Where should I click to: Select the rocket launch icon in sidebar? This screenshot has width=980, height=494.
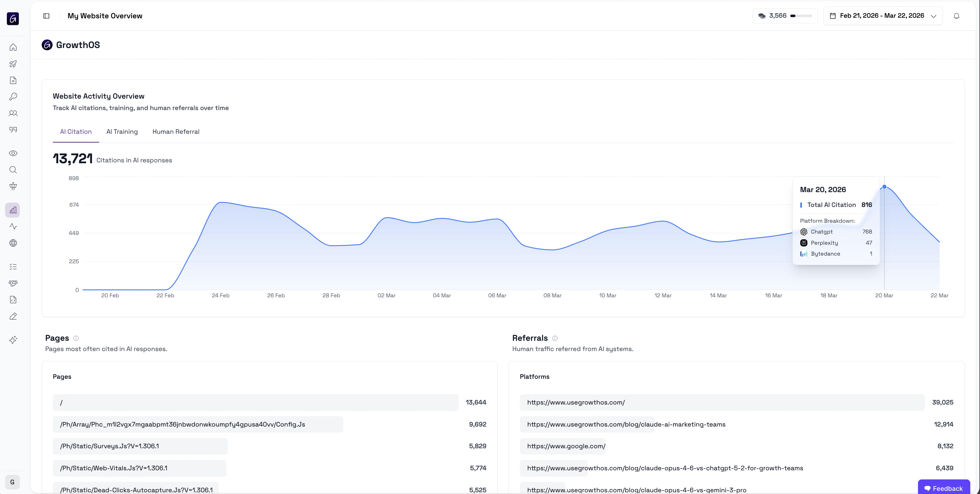coord(13,63)
